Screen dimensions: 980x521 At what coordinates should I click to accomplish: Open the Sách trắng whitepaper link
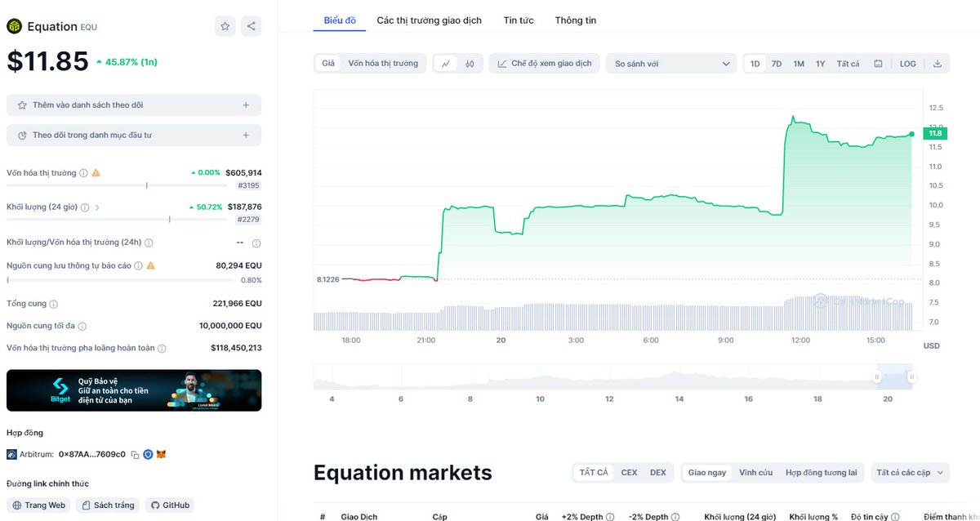point(108,505)
